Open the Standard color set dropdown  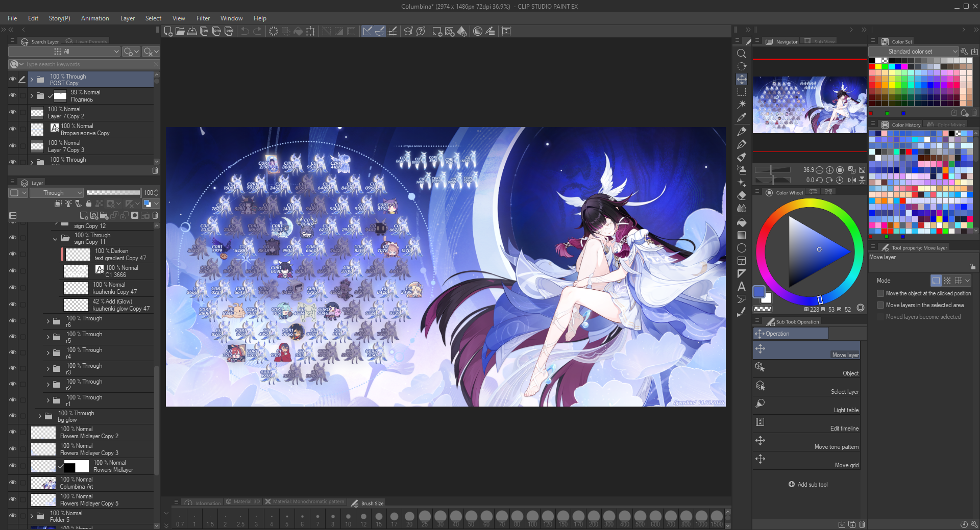point(914,52)
